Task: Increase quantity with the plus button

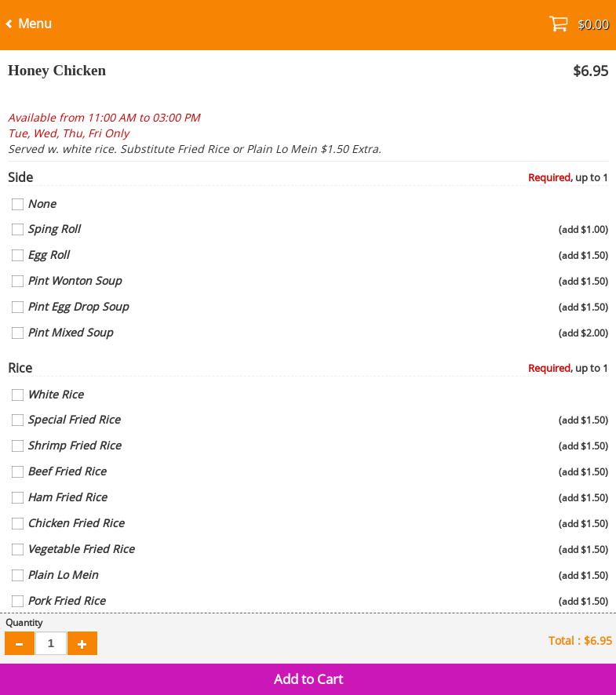Action: click(x=82, y=643)
